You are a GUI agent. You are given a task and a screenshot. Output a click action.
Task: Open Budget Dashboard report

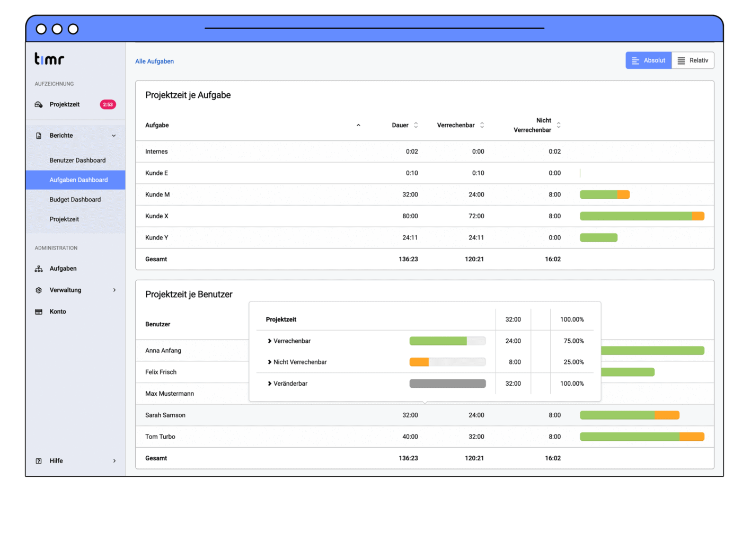[75, 200]
